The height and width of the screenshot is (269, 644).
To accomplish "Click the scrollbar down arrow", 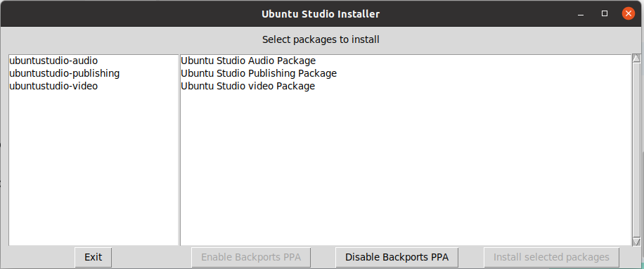I will 636,242.
